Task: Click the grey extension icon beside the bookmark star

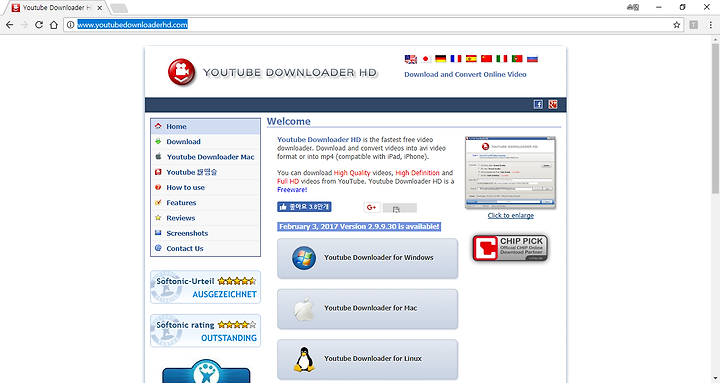Action: [694, 25]
